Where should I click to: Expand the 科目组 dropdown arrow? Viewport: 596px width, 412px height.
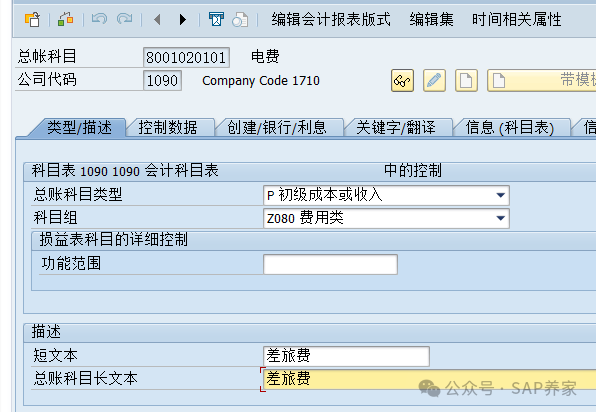click(500, 218)
